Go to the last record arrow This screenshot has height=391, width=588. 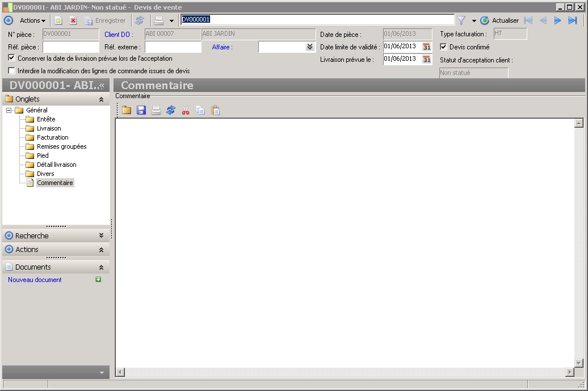point(572,20)
